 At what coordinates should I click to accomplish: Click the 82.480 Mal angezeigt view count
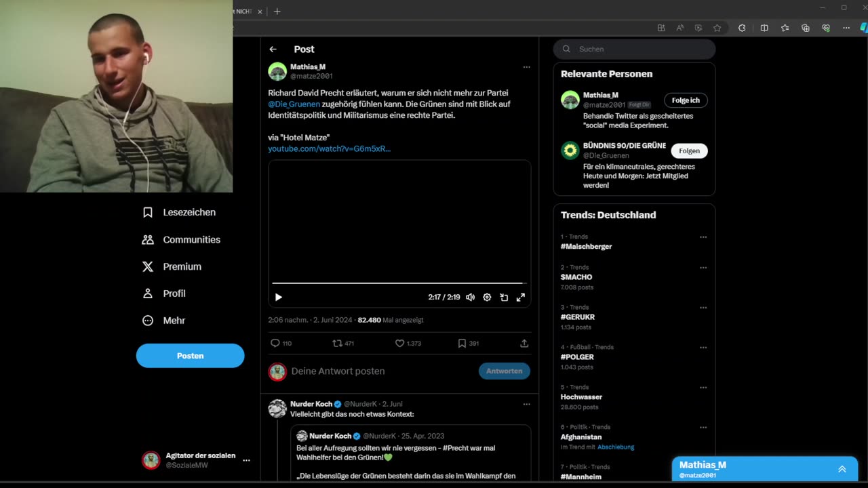click(390, 320)
